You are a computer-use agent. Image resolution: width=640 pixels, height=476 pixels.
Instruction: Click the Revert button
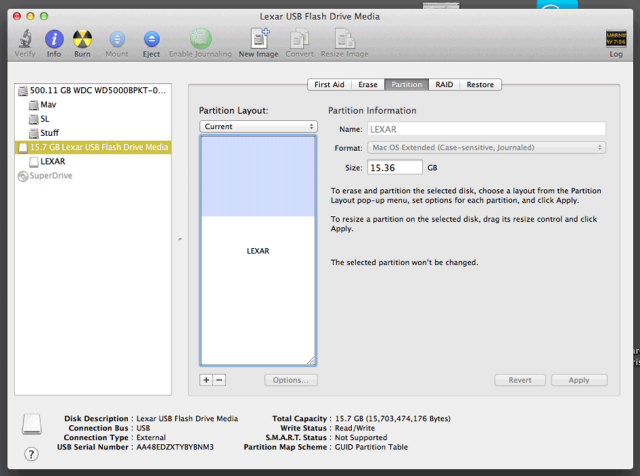pos(520,380)
